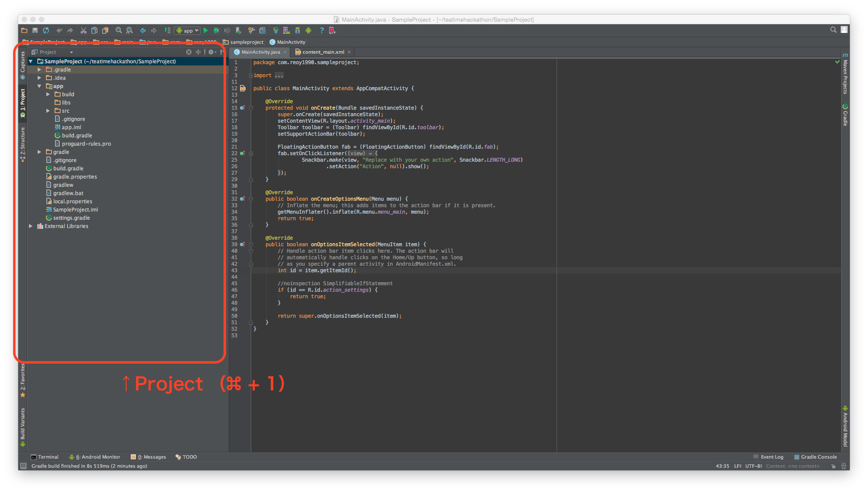The height and width of the screenshot is (492, 868).
Task: Click the Sync/refresh toolbar icon
Action: [x=46, y=30]
